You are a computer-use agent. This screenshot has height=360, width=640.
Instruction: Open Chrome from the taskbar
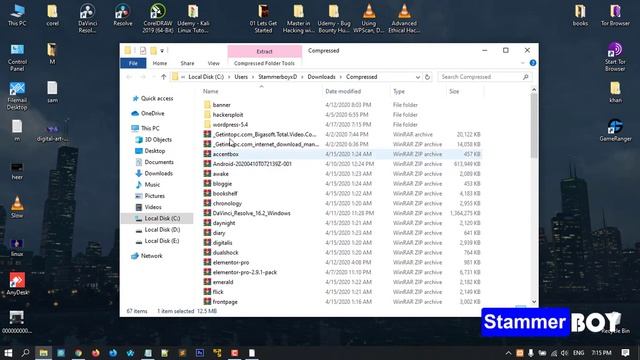78,353
